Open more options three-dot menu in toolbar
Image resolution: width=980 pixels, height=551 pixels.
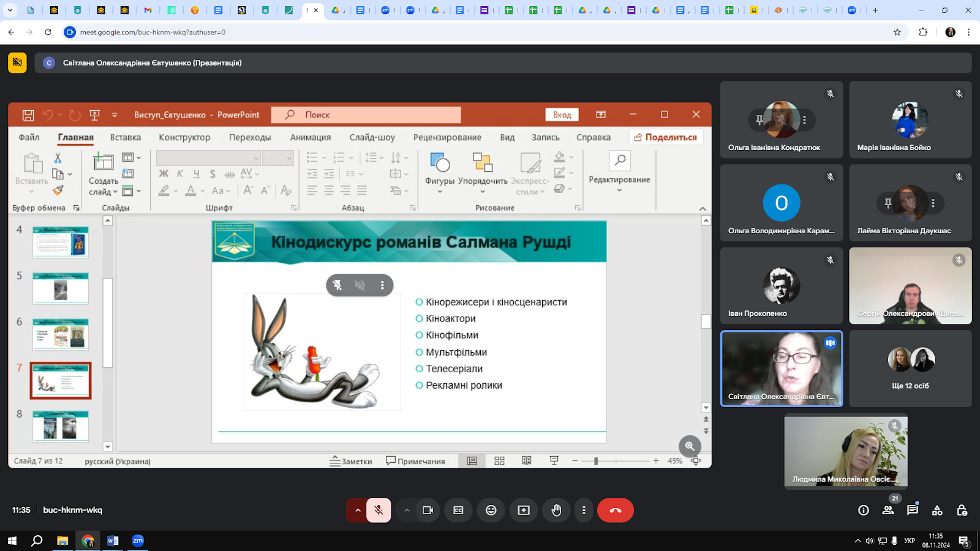tap(584, 510)
